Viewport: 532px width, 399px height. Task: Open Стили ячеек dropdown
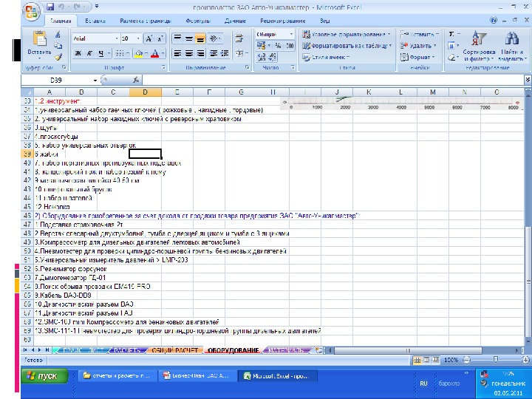[x=326, y=57]
